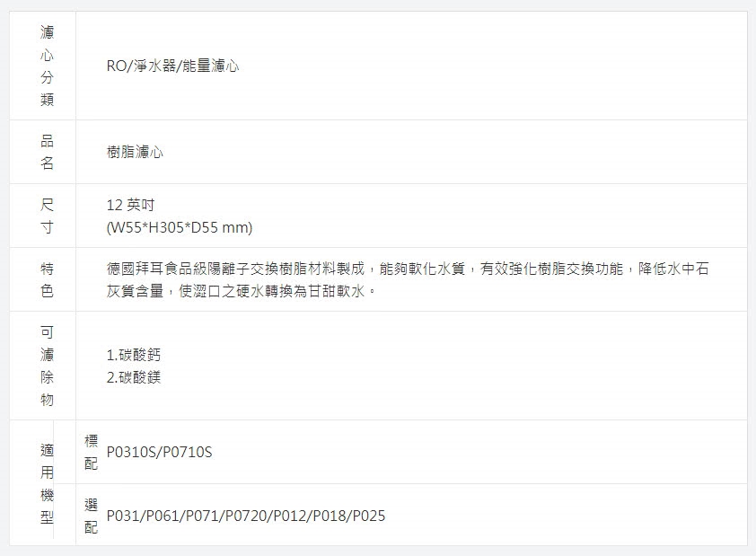Select the 1.碳酸鈣 list item
This screenshot has width=756, height=556.
133,355
